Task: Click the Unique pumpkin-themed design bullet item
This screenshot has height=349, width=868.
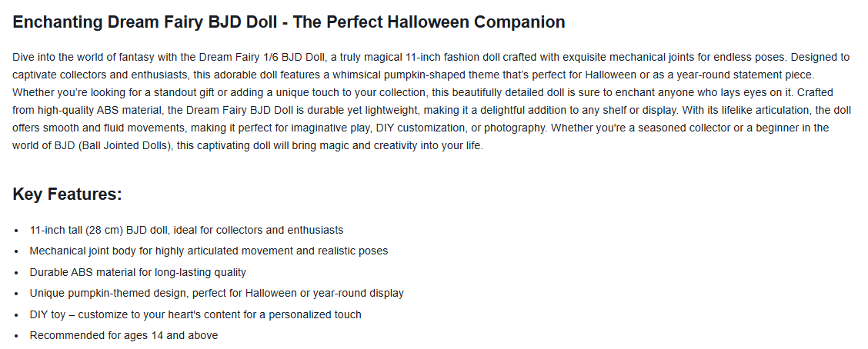Action: [216, 293]
